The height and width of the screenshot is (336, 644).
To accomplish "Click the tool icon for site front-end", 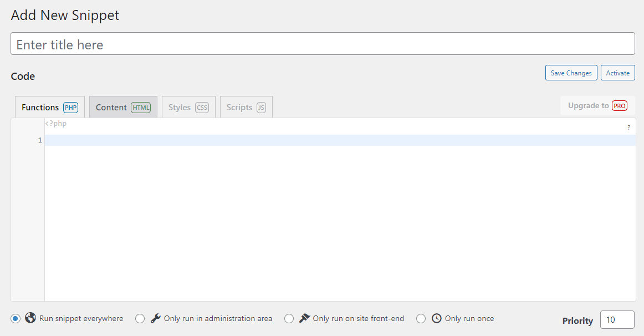I will (x=304, y=318).
